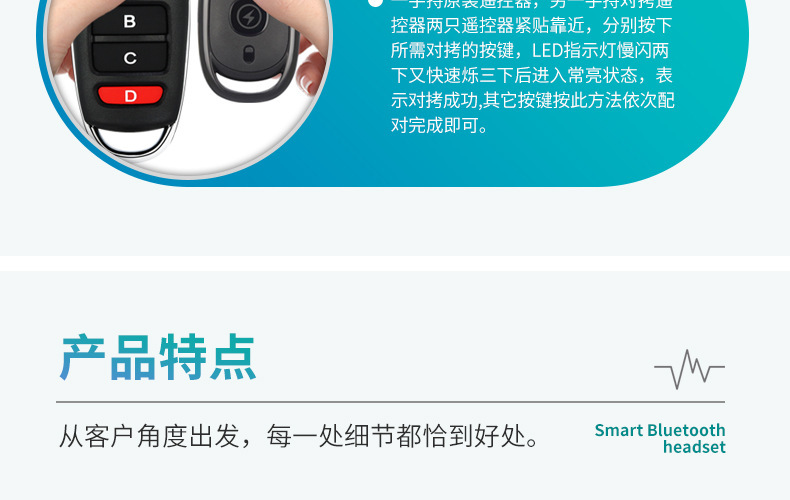
Task: Click the B button on the remote
Action: coord(129,21)
